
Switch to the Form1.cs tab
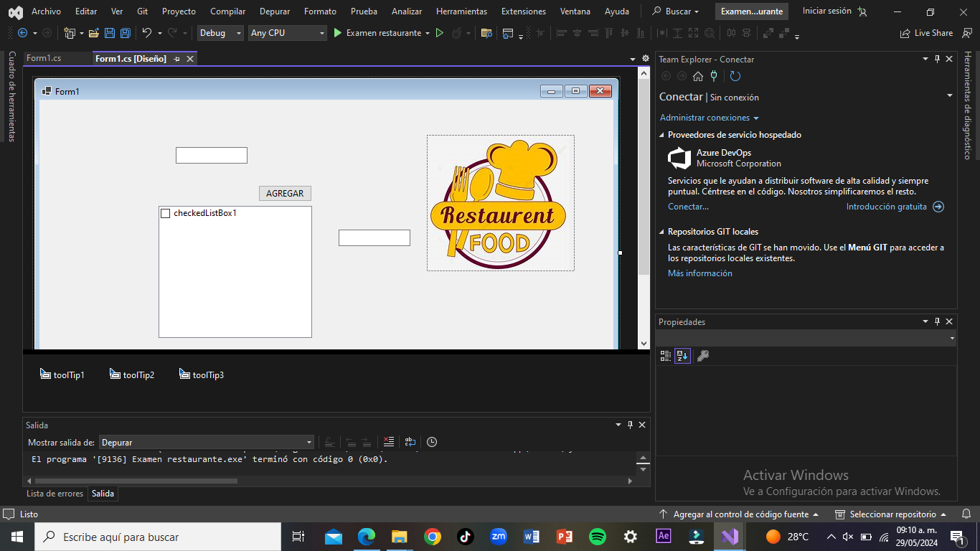point(44,58)
